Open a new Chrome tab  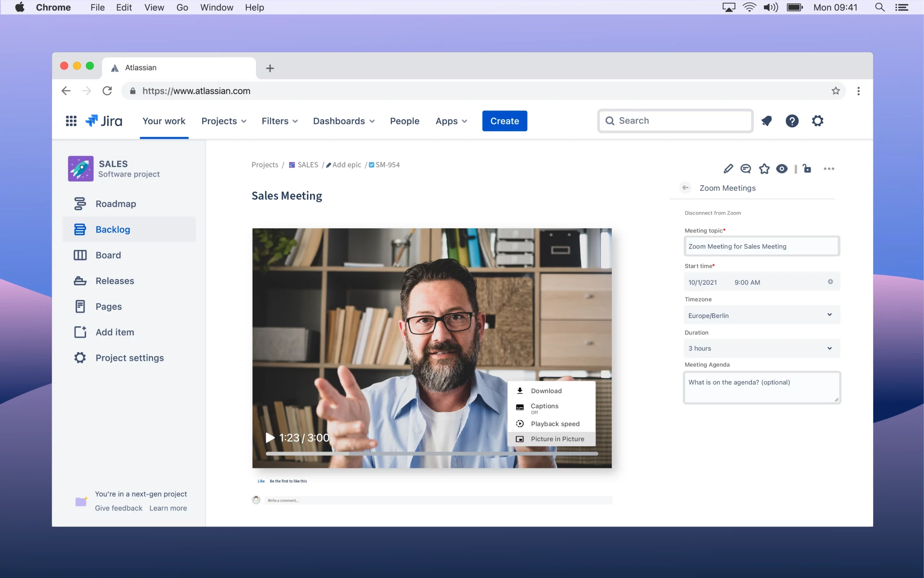[270, 68]
